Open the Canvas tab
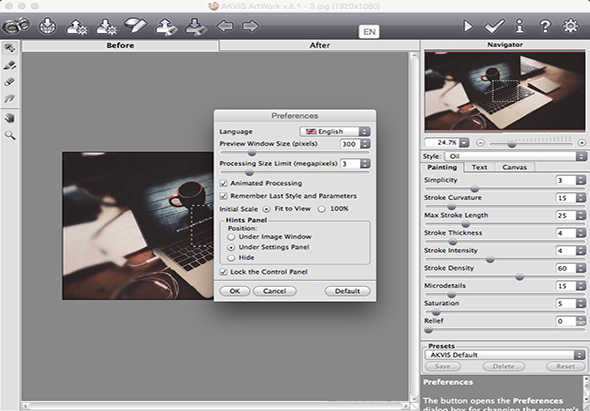 tap(514, 167)
